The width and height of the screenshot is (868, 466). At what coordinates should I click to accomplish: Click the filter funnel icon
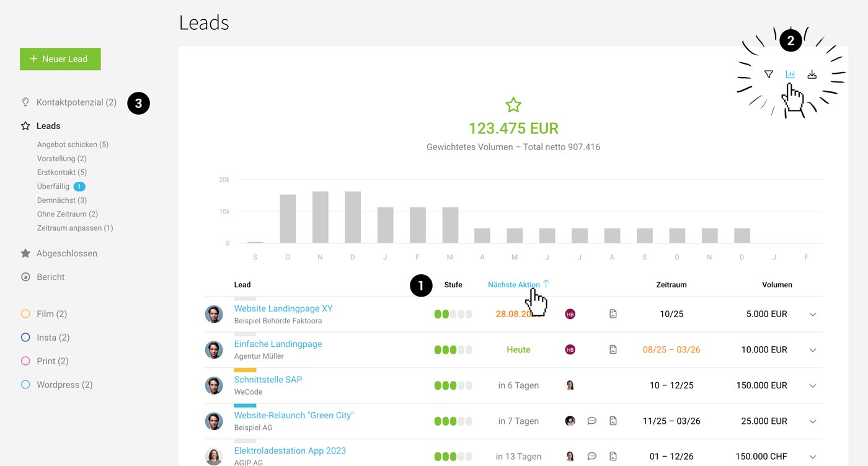768,74
